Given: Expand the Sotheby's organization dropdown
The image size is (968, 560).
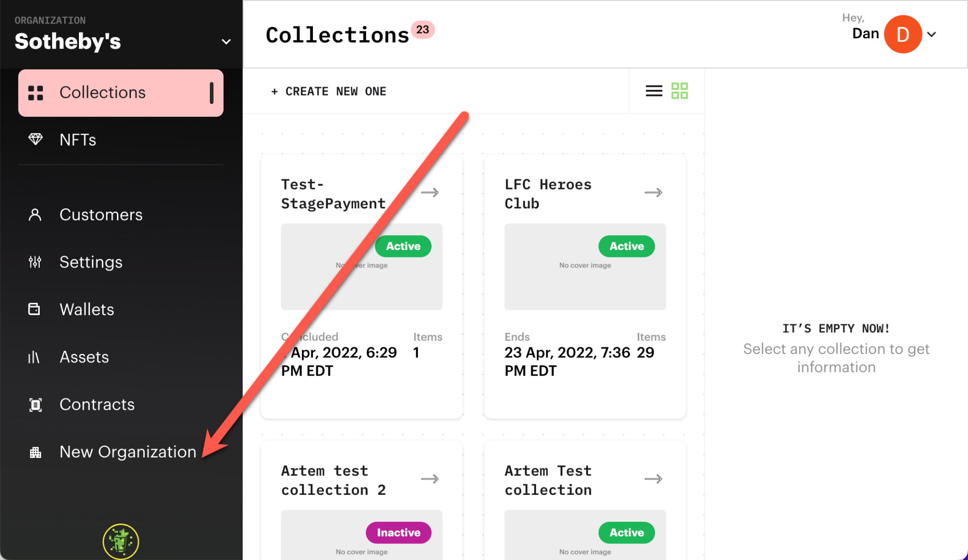Looking at the screenshot, I should (x=226, y=42).
